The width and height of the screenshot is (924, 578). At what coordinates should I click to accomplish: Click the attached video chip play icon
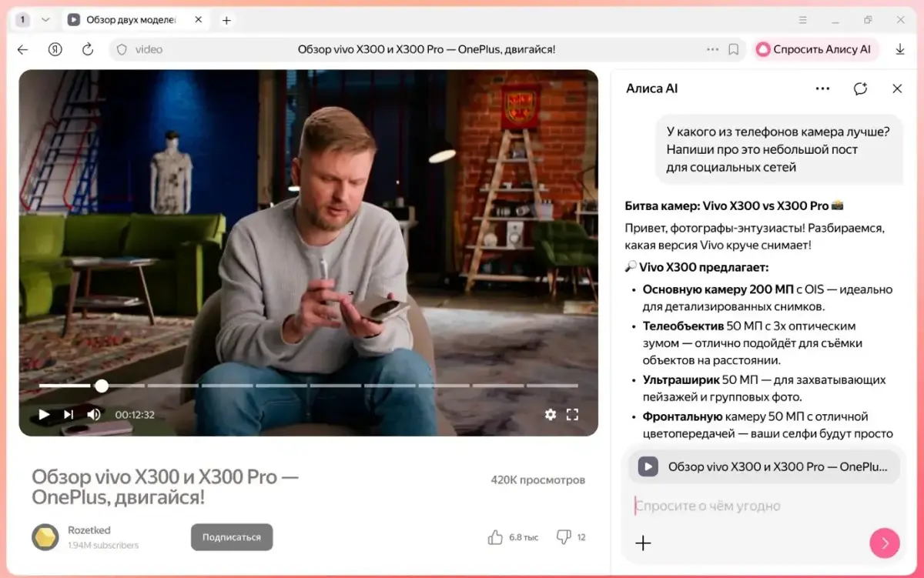pos(648,466)
